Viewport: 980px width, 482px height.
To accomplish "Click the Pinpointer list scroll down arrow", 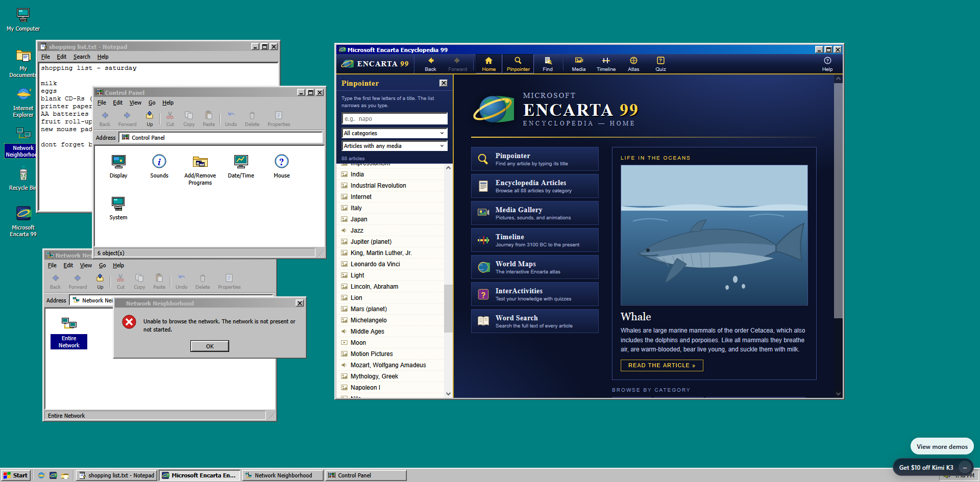I will click(x=448, y=394).
